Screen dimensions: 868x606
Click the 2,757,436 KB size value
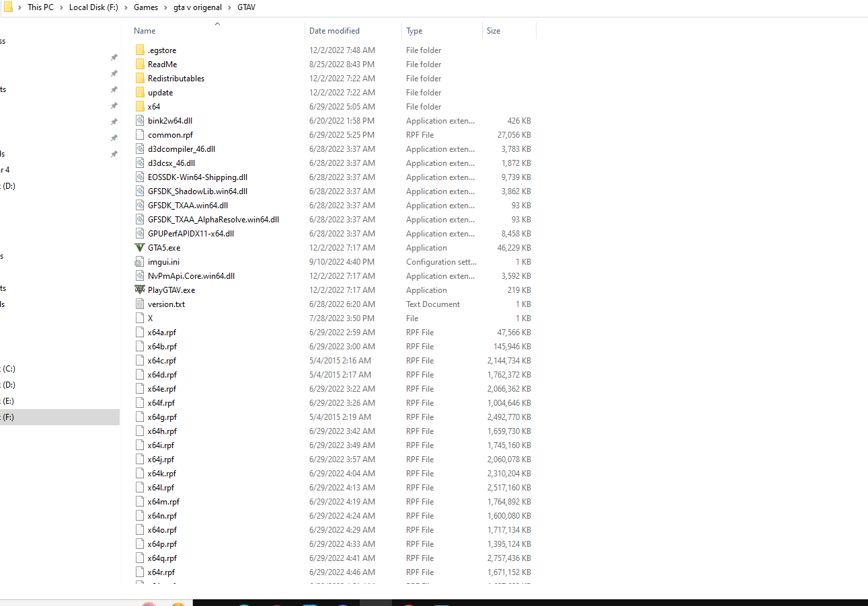(509, 558)
